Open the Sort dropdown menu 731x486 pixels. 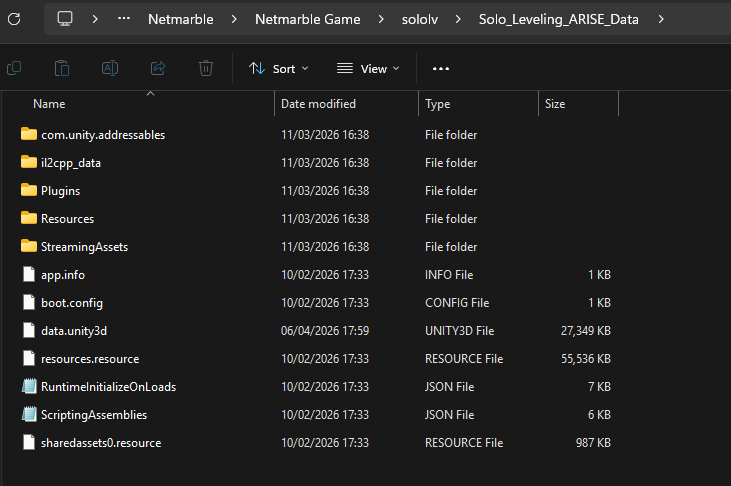(x=278, y=69)
